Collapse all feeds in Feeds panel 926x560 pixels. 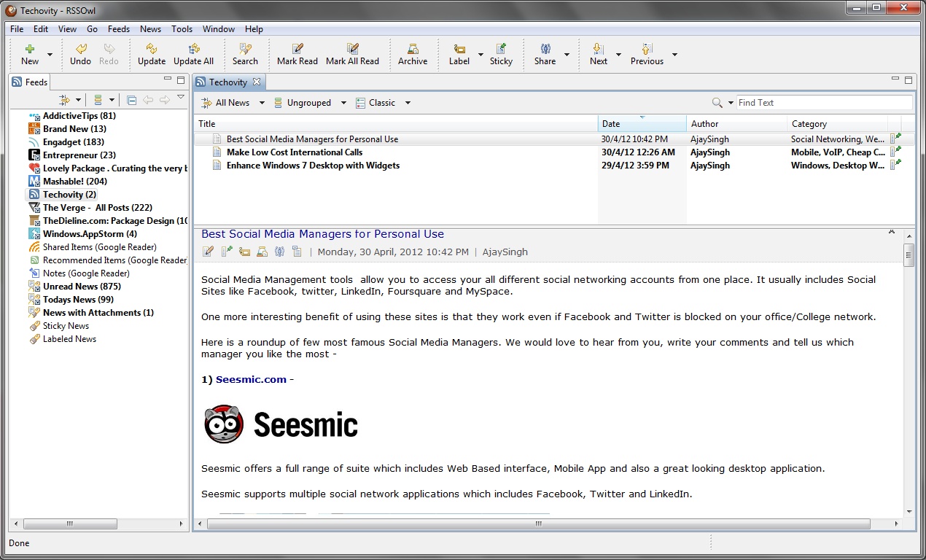(131, 100)
